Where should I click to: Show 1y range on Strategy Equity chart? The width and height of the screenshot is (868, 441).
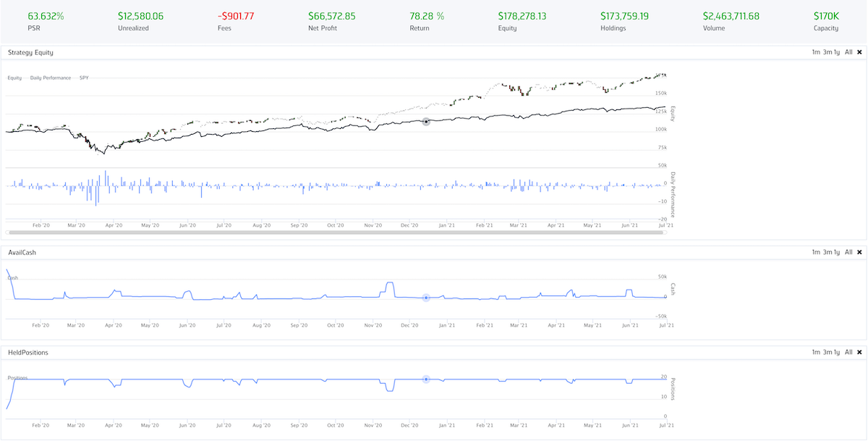click(837, 52)
